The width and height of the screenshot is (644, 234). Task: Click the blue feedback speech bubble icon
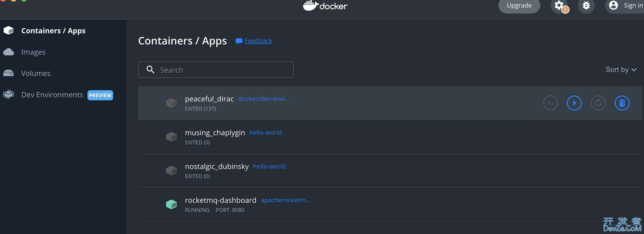239,41
